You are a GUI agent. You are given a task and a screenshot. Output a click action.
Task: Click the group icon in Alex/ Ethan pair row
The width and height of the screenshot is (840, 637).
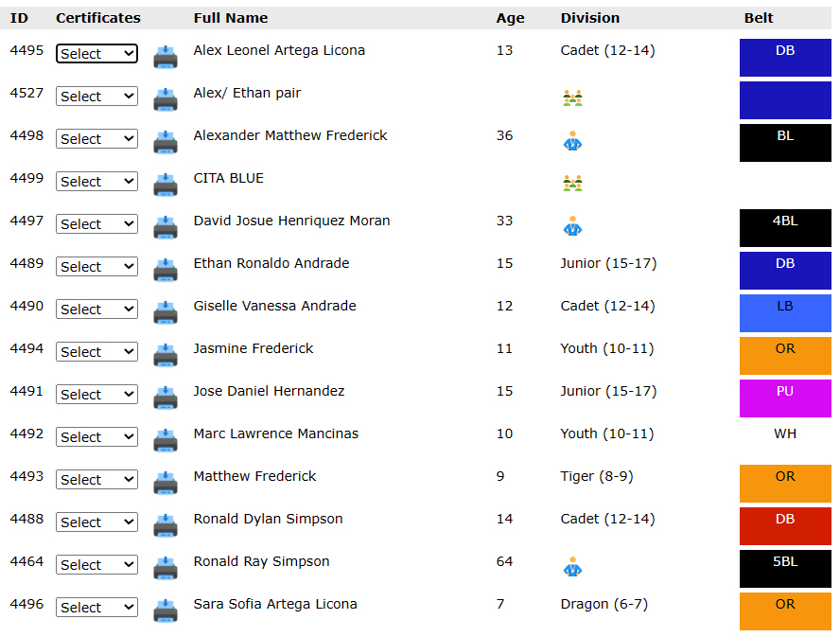[x=571, y=98]
